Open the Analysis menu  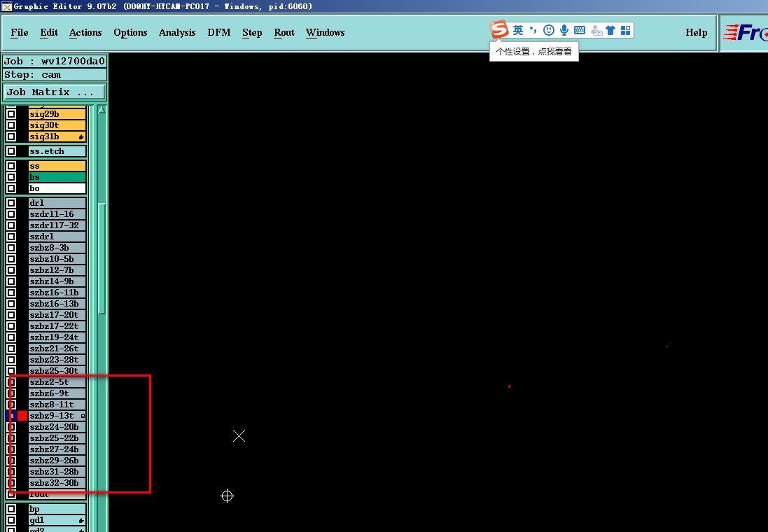pos(177,32)
